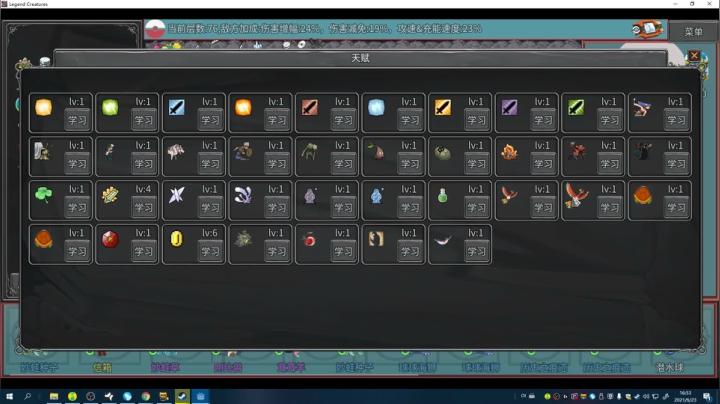The height and width of the screenshot is (404, 720).
Task: Click the scroll talent icon in bottom row
Action: tap(376, 239)
